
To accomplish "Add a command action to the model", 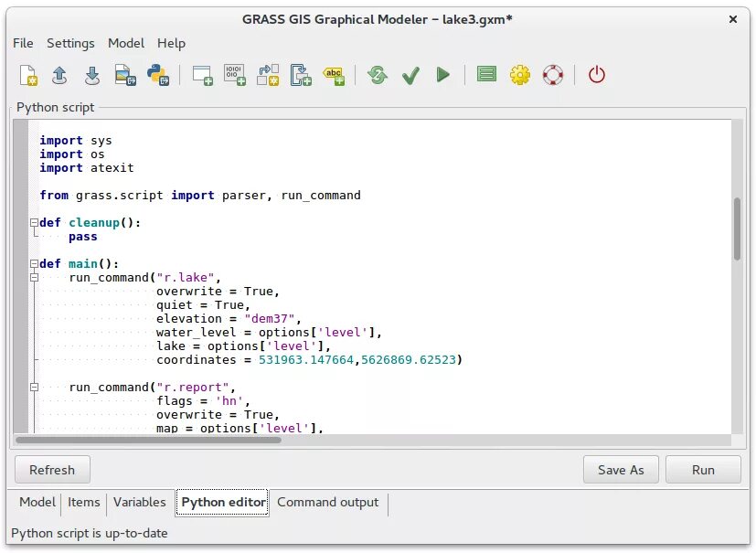I will (x=203, y=75).
